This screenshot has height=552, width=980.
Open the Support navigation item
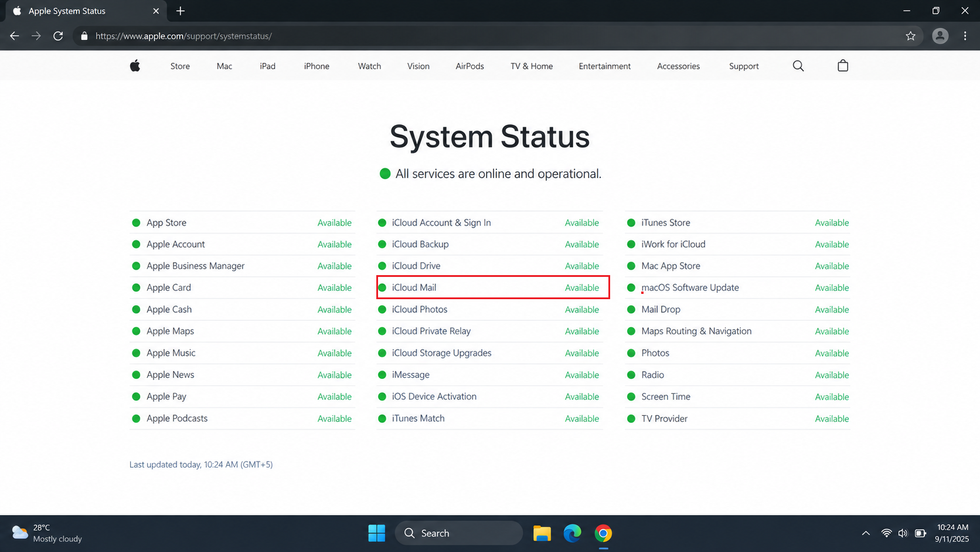click(x=744, y=66)
